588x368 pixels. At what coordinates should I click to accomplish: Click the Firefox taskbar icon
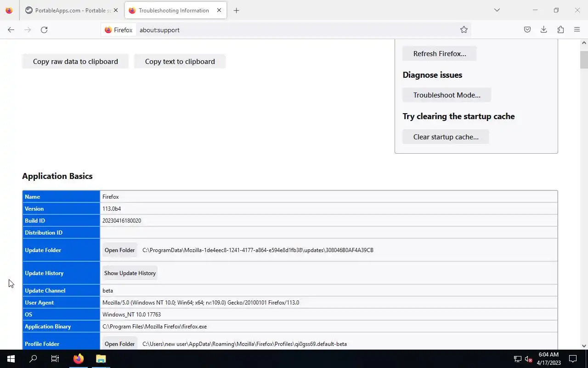coord(79,359)
